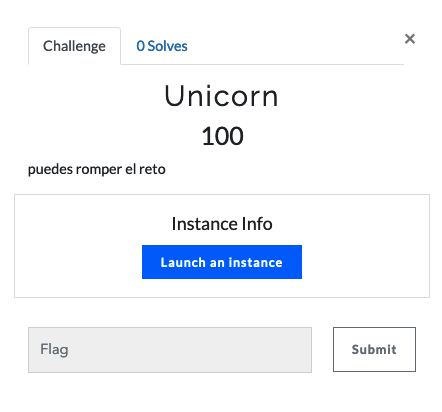Close the Unicorn challenge dialog

[410, 39]
